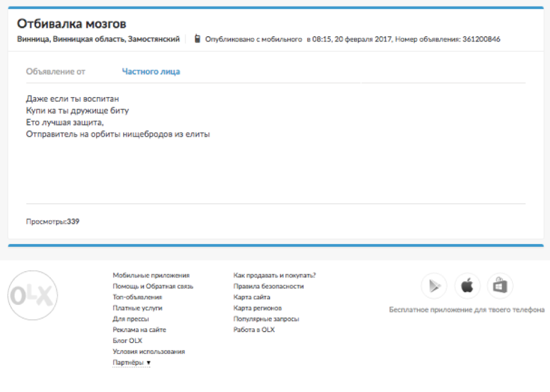Go to Работа в OLX

point(254,330)
